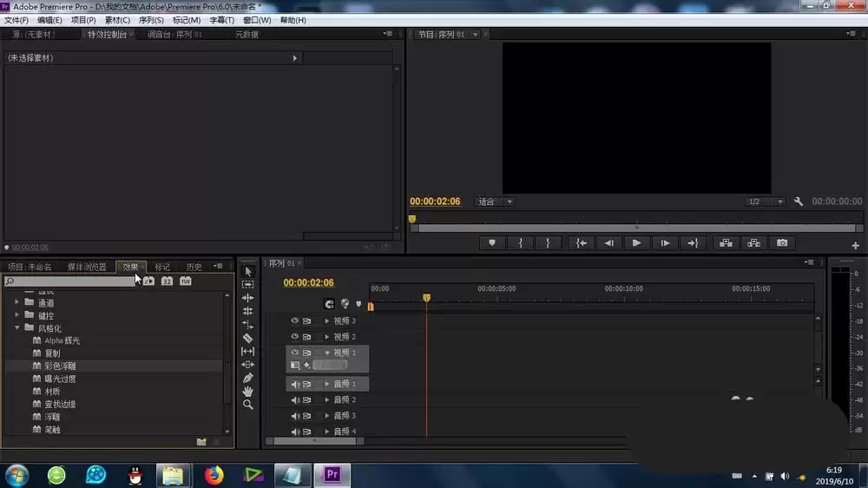This screenshot has height=488, width=868.
Task: Open the 1/2 playback resolution dropdown
Action: coord(765,201)
